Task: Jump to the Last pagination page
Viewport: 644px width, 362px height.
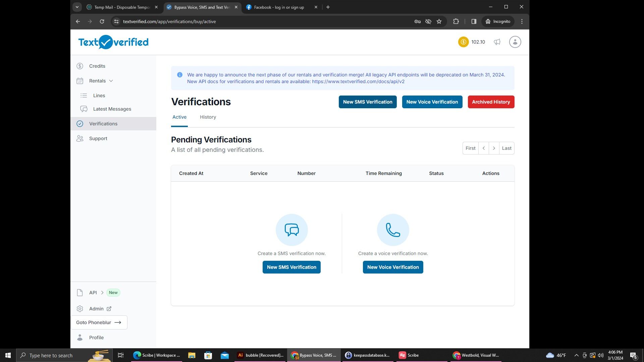Action: click(506, 148)
